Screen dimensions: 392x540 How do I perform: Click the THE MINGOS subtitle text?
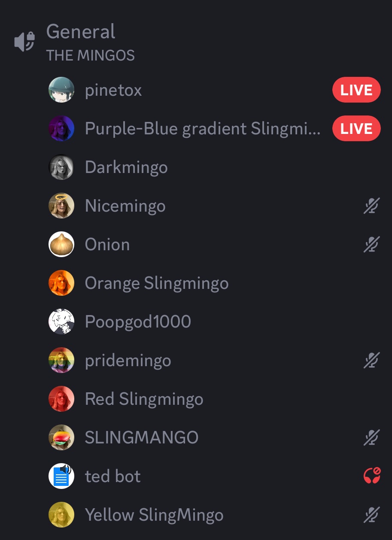pyautogui.click(x=91, y=55)
